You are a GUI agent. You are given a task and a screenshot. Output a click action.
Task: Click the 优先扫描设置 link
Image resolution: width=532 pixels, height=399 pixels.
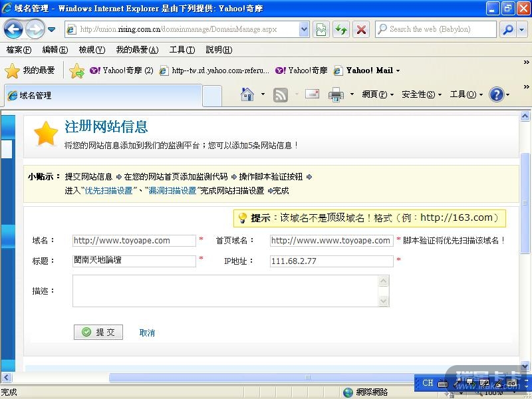point(108,191)
